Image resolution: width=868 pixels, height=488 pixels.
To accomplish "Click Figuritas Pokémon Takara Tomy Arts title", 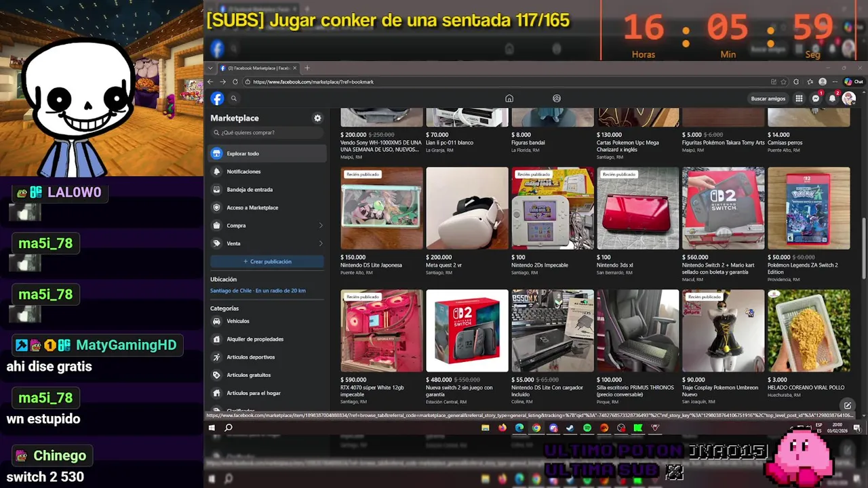I will (723, 143).
